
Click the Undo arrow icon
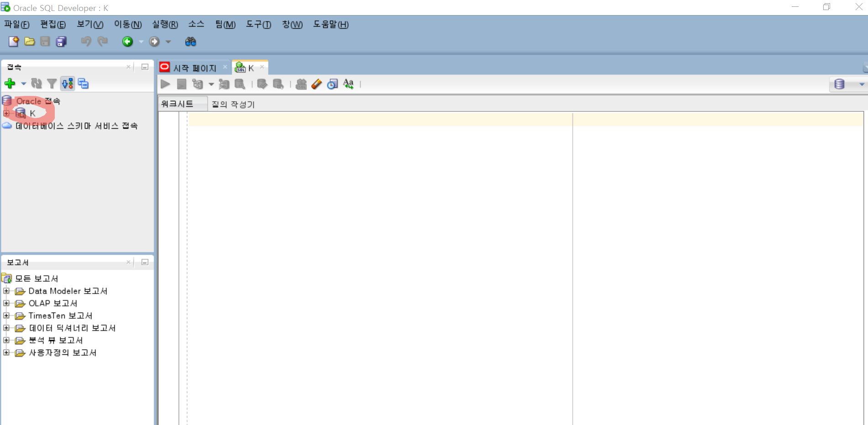pyautogui.click(x=86, y=42)
